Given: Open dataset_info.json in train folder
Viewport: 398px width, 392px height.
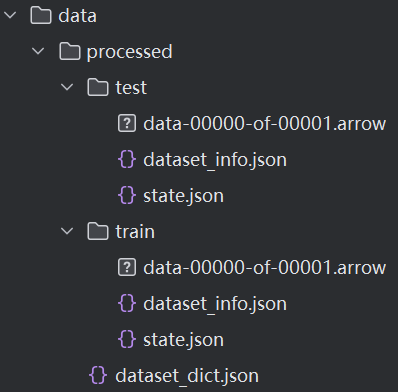Looking at the screenshot, I should (215, 304).
